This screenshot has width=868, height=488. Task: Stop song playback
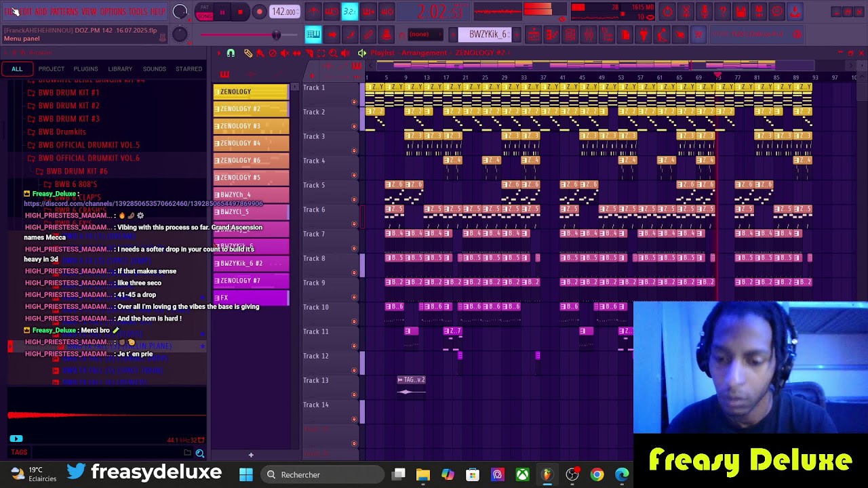point(240,12)
